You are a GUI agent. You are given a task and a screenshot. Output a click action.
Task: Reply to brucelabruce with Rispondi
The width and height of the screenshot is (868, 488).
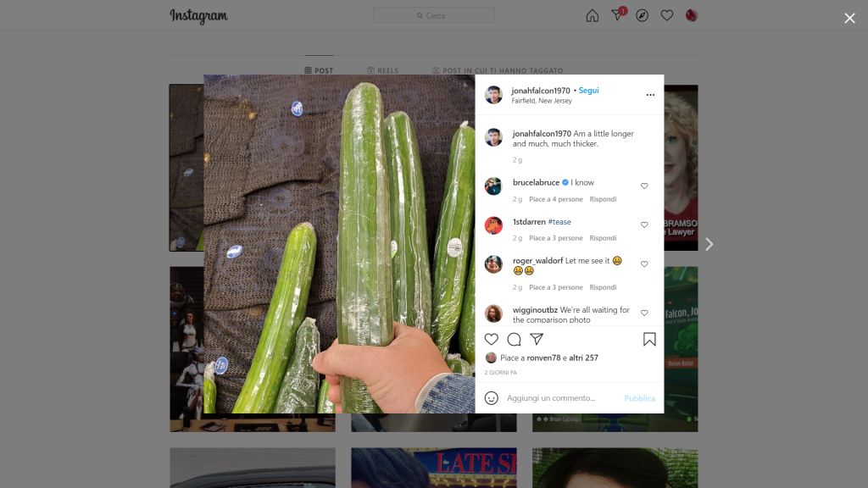(x=603, y=199)
